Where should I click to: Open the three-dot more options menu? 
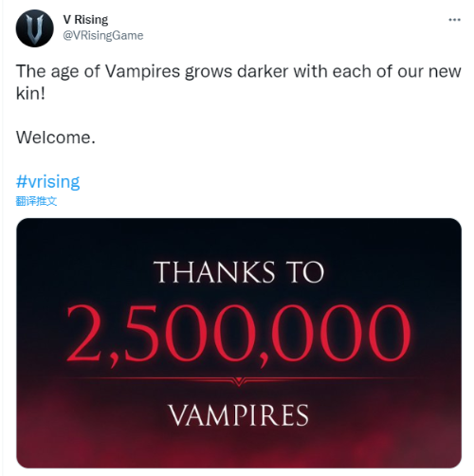coord(454,20)
